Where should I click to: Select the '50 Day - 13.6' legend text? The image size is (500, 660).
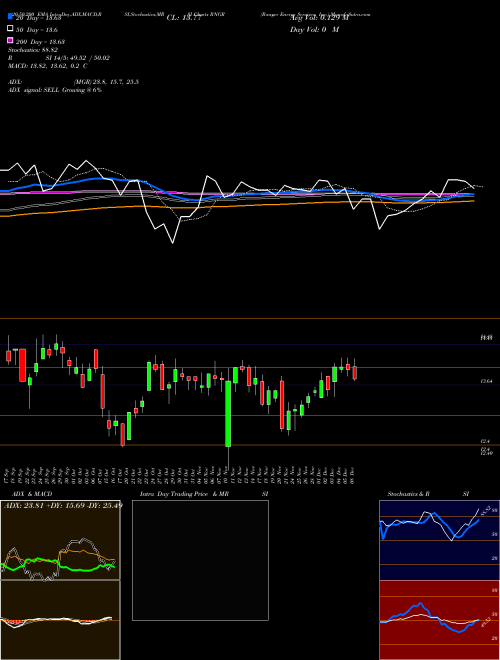(37, 30)
